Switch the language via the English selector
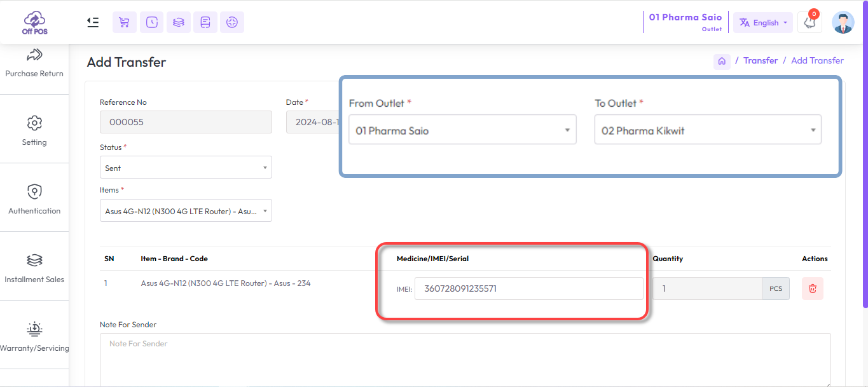The image size is (868, 387). coord(762,22)
